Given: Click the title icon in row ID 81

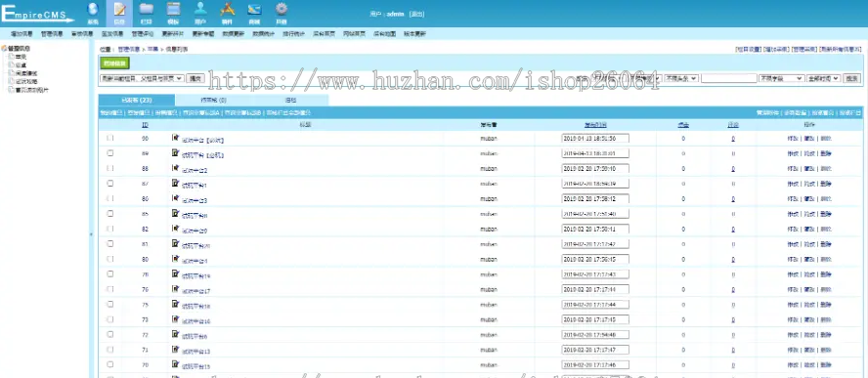Looking at the screenshot, I should click(x=176, y=243).
